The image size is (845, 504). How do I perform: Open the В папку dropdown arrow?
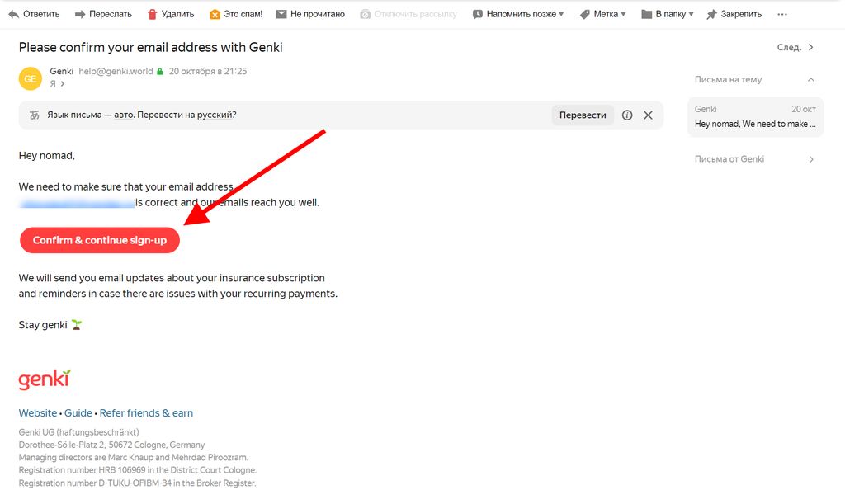tap(691, 14)
